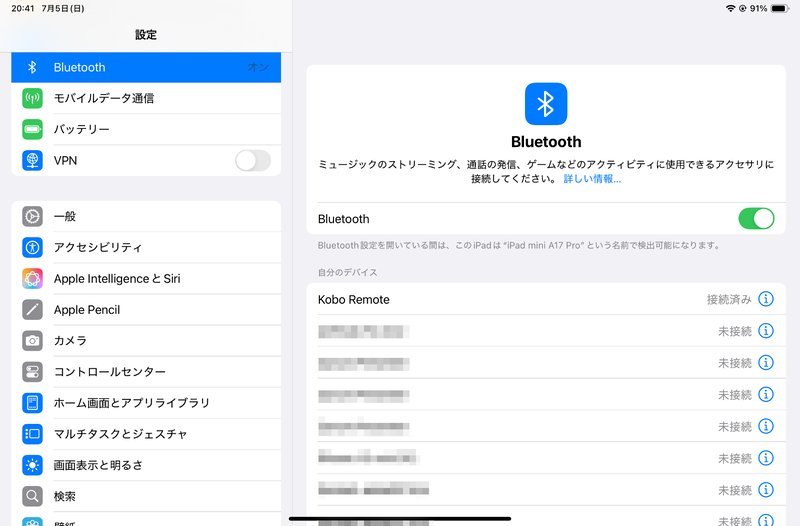
Task: Tap the Home Screen and App Library icon
Action: click(32, 403)
